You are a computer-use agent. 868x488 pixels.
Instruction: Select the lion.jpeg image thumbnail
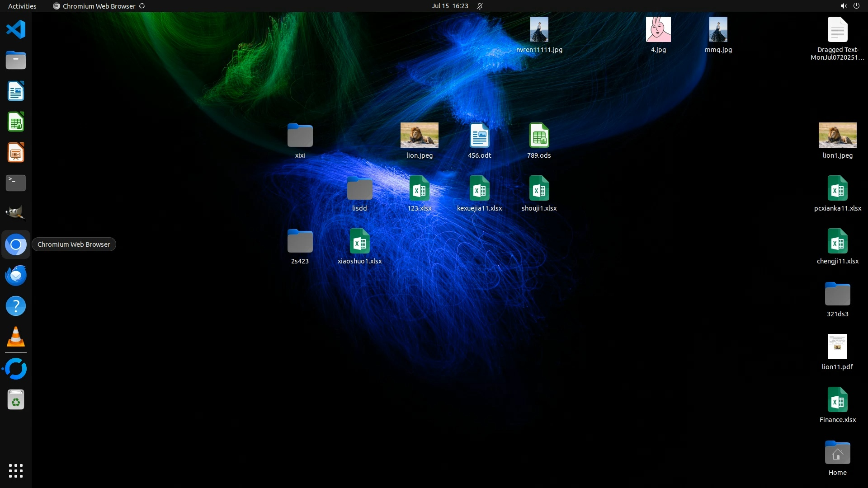click(x=419, y=135)
